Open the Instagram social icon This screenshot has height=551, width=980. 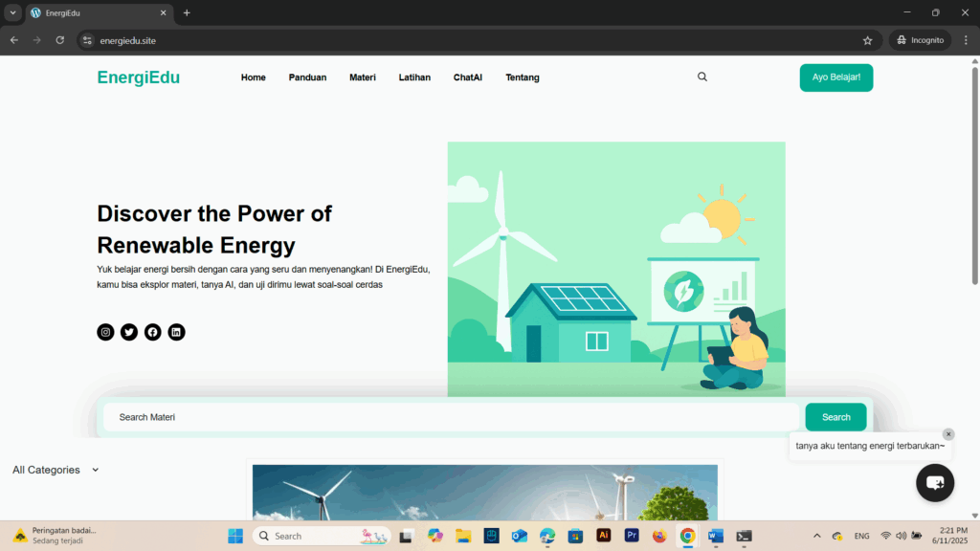tap(105, 332)
